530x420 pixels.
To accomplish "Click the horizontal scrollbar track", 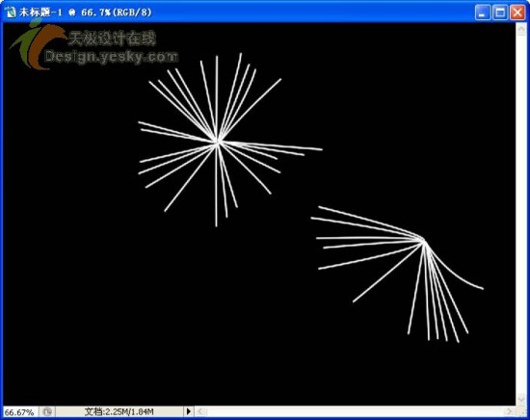I will (355, 411).
